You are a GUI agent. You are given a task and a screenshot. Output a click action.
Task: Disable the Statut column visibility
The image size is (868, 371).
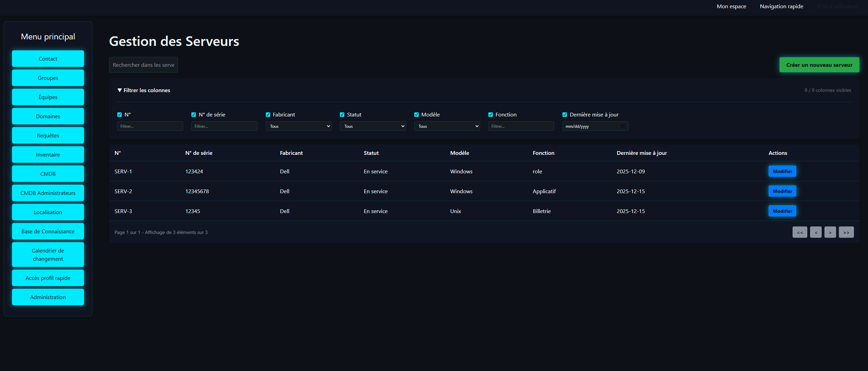click(x=342, y=114)
